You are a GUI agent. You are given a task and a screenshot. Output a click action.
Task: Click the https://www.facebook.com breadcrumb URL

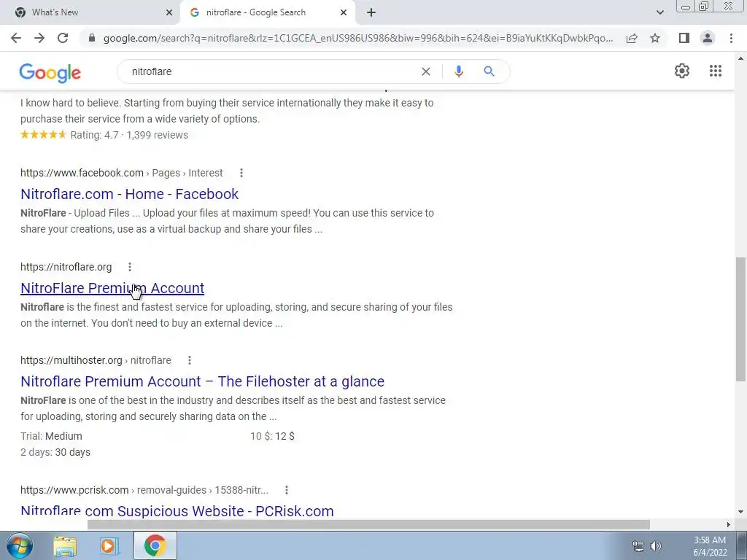(x=82, y=173)
